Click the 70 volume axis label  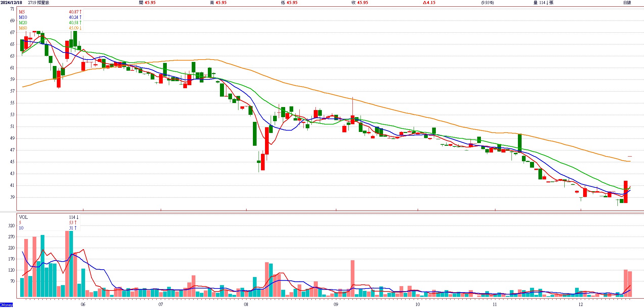[x=12, y=281]
